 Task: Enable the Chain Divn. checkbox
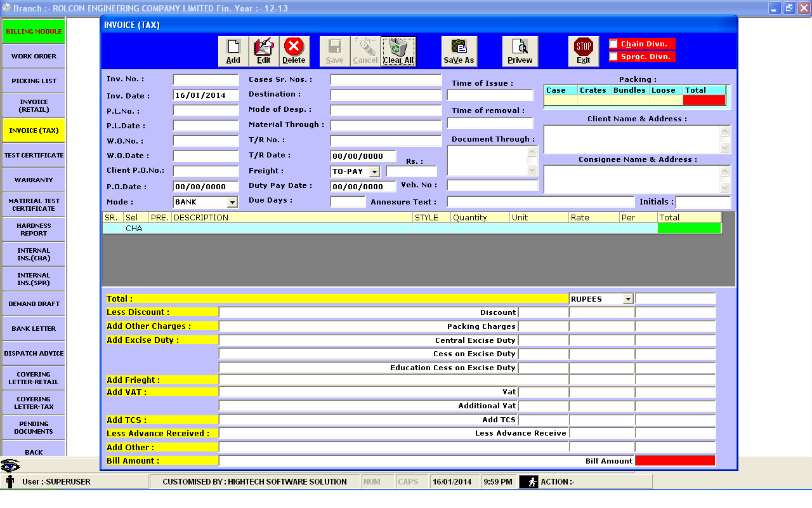point(613,44)
